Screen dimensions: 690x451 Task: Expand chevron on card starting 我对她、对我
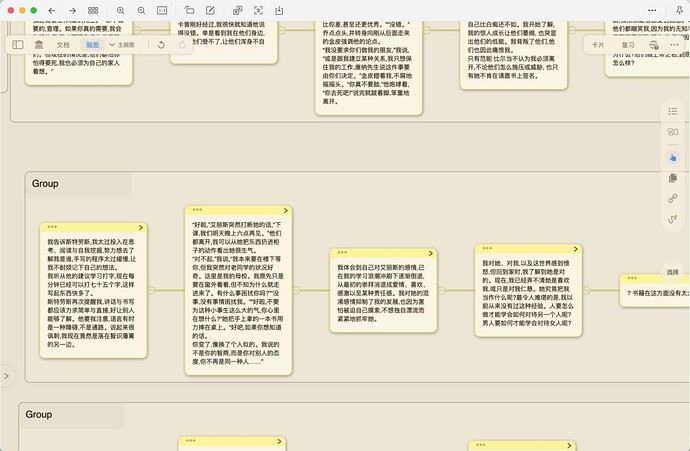[x=576, y=249]
